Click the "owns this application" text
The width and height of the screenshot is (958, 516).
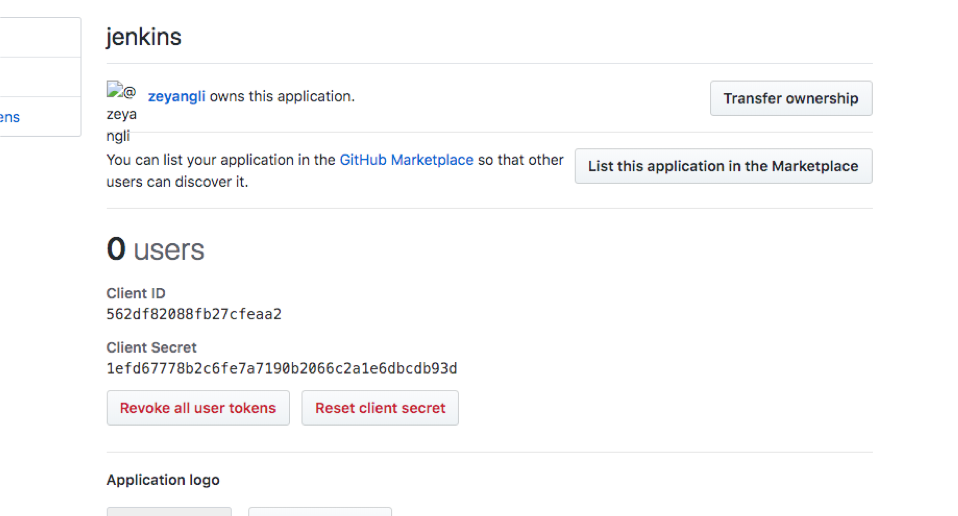282,97
